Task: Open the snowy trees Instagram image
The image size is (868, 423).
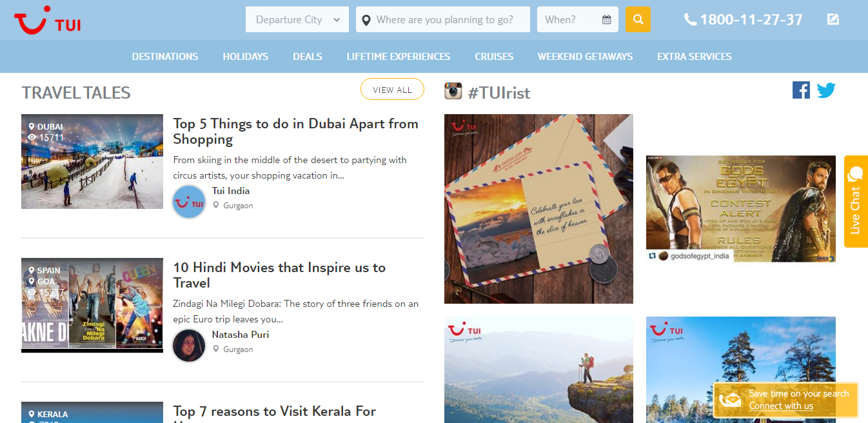Action: tap(741, 369)
